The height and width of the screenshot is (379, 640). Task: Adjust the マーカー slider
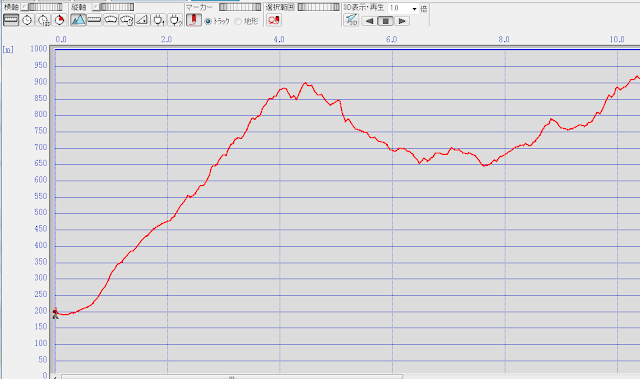click(x=240, y=7)
